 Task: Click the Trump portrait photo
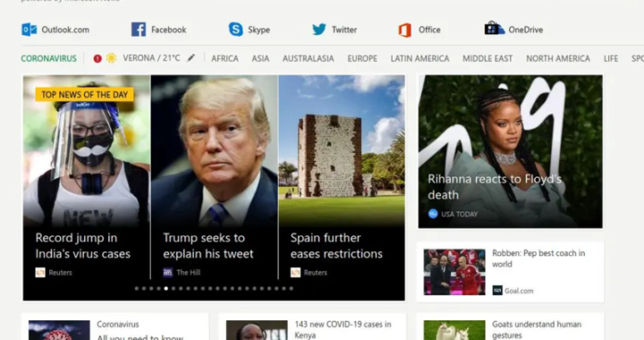click(x=215, y=150)
